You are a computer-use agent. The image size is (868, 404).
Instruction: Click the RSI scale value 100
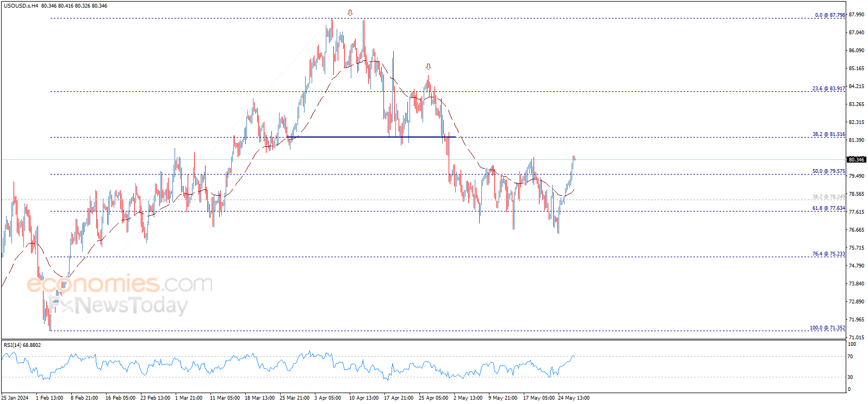pyautogui.click(x=852, y=344)
